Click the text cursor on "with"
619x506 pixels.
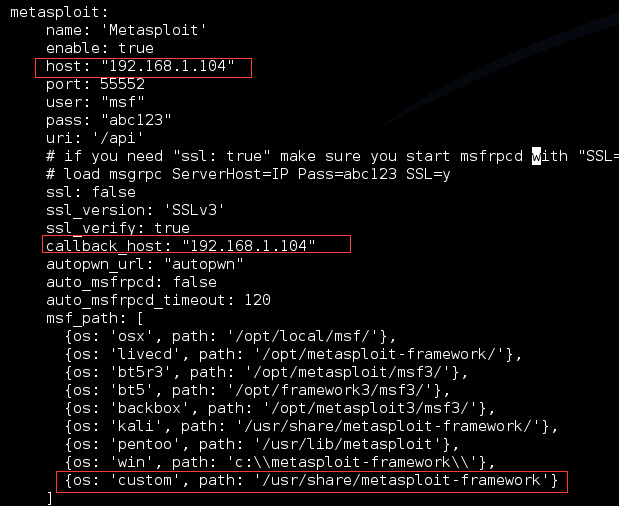point(536,156)
